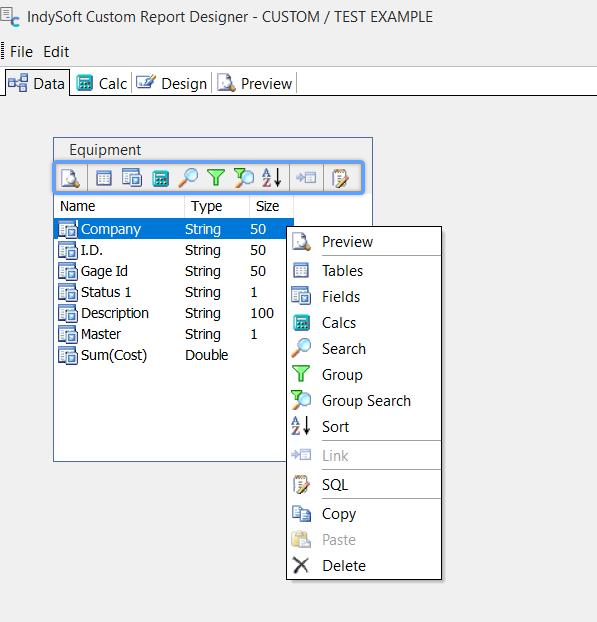Click the Tables icon in Equipment toolbar
The height and width of the screenshot is (622, 597).
tap(104, 178)
